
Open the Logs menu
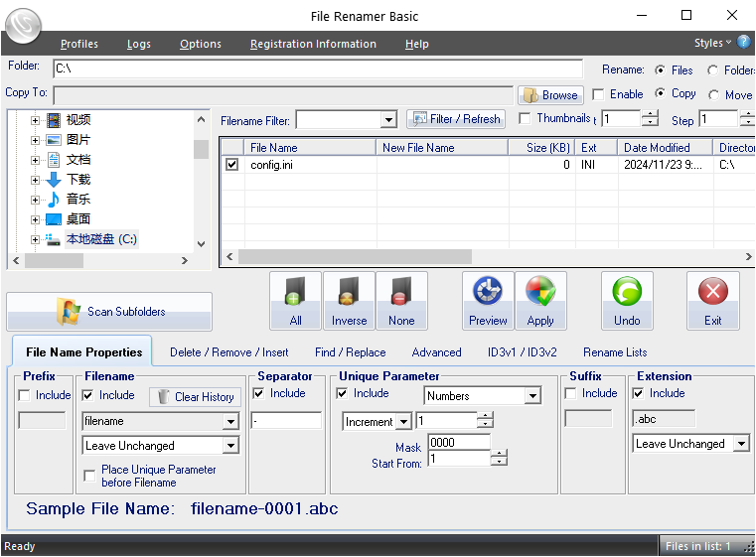tap(139, 44)
